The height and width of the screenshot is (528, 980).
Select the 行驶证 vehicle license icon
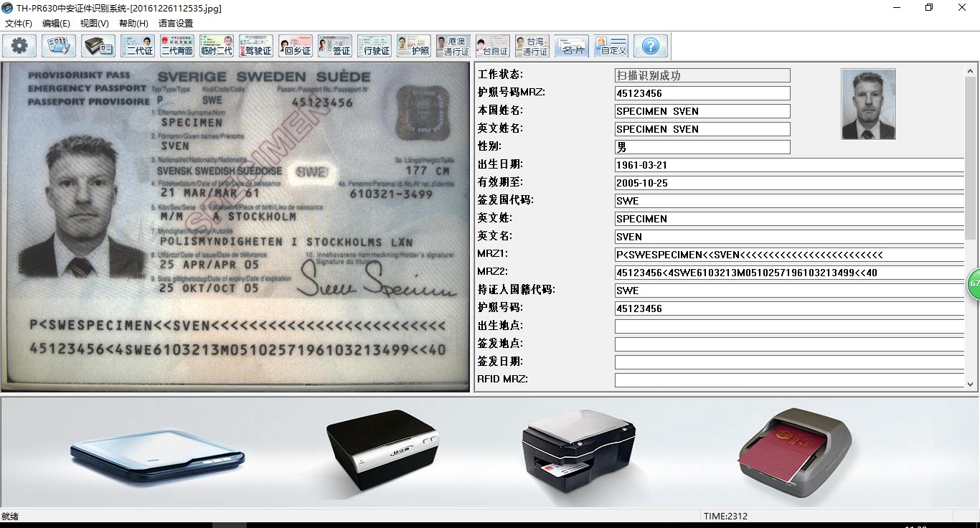coord(374,47)
